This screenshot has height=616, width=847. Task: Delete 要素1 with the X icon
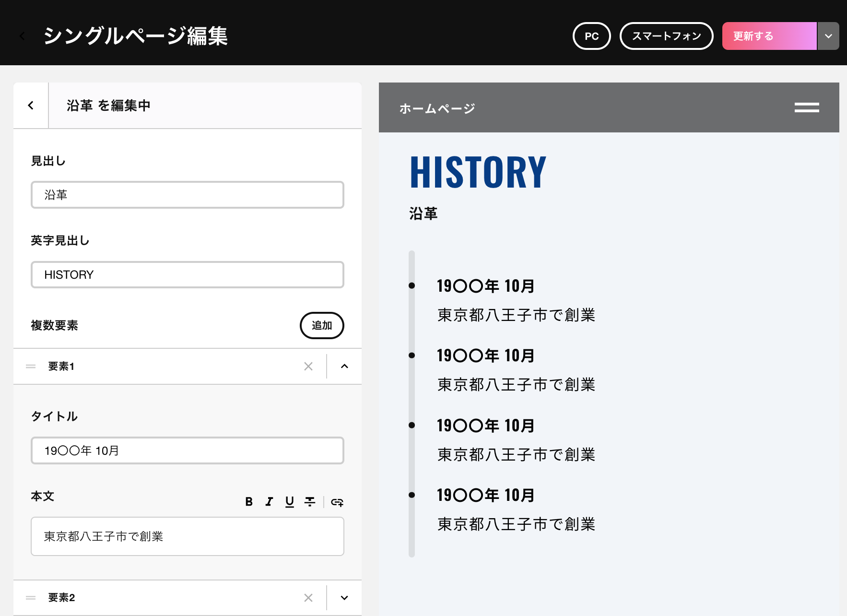pos(308,367)
